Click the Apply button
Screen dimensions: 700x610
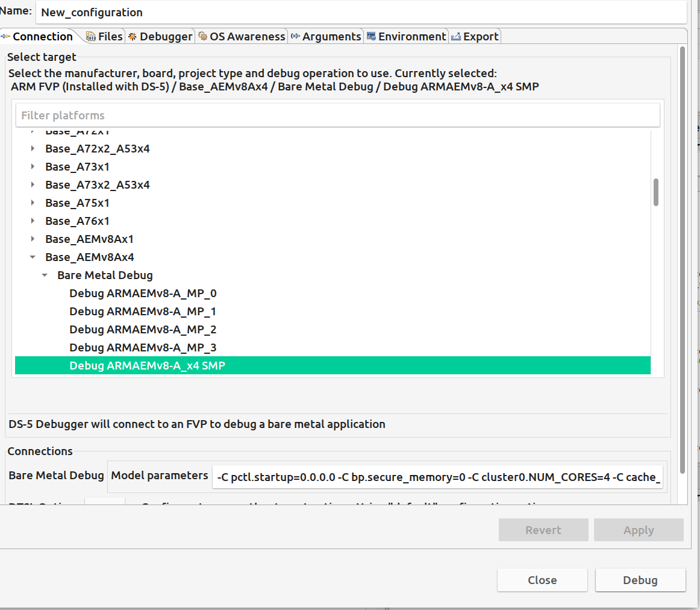[639, 530]
